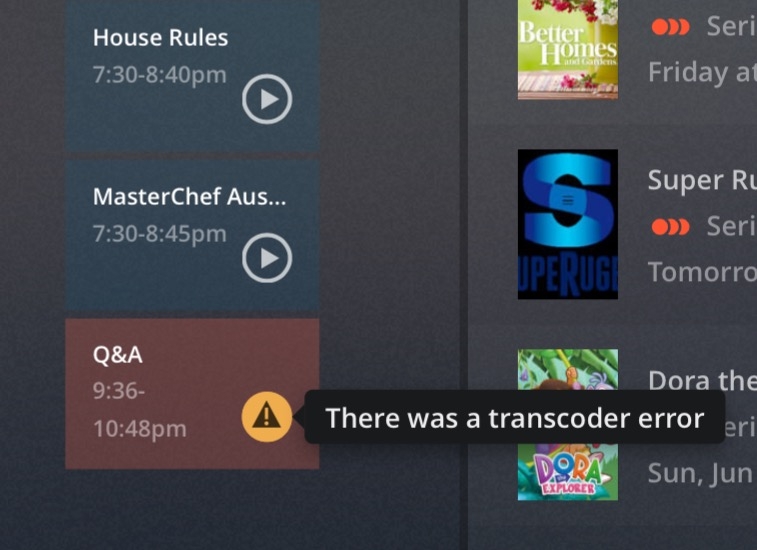Open the Dora the Explorer poster
This screenshot has height=550, width=757.
coord(568,424)
